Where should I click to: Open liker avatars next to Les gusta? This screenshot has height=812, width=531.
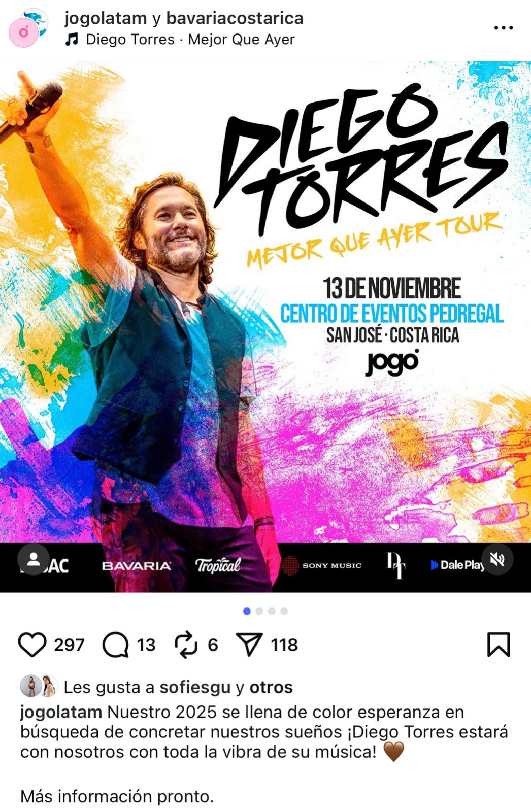tap(39, 686)
